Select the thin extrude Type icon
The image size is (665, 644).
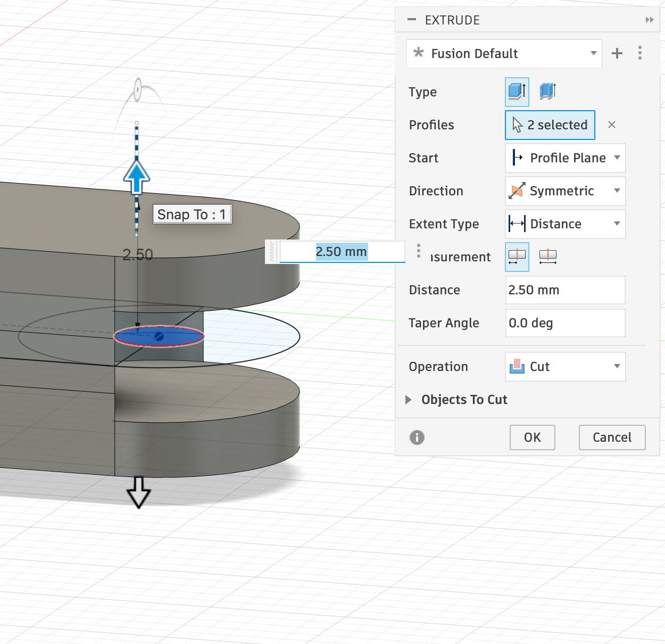pos(547,92)
